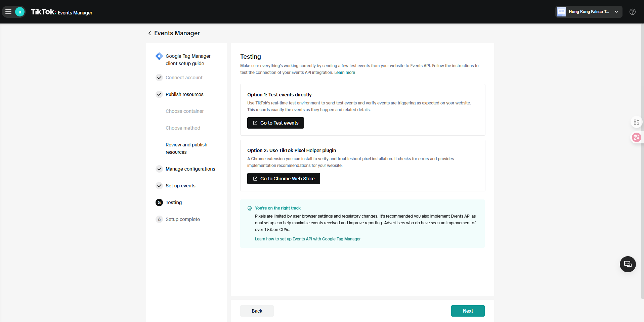
Task: Click the Go to Test events button
Action: click(x=275, y=123)
